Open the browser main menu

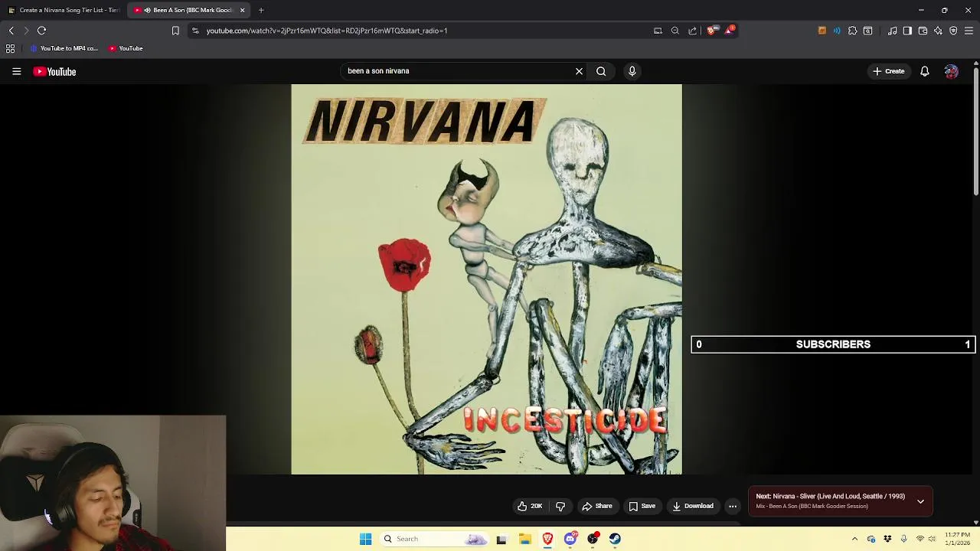969,31
